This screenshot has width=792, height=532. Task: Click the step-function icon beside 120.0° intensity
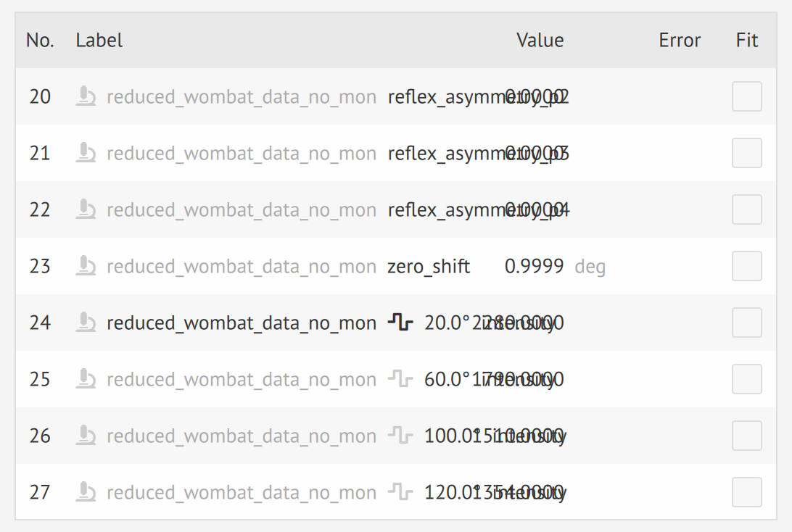point(402,492)
